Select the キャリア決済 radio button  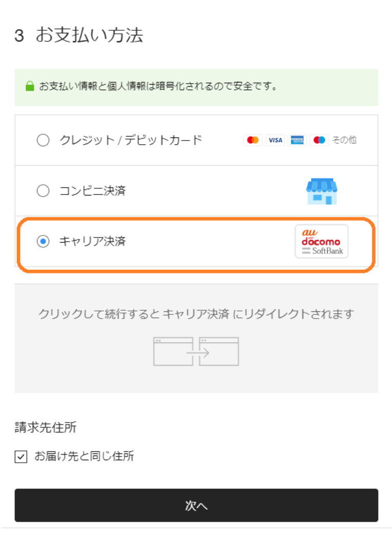[x=43, y=241]
